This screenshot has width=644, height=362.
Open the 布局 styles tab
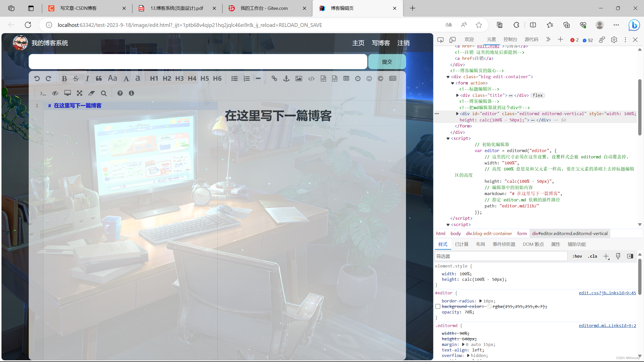click(x=480, y=244)
